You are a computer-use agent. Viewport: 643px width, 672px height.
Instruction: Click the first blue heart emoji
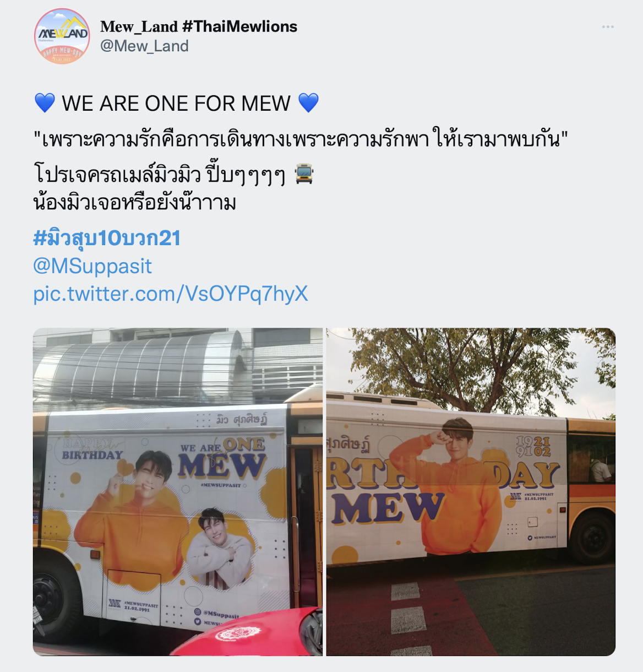[45, 103]
